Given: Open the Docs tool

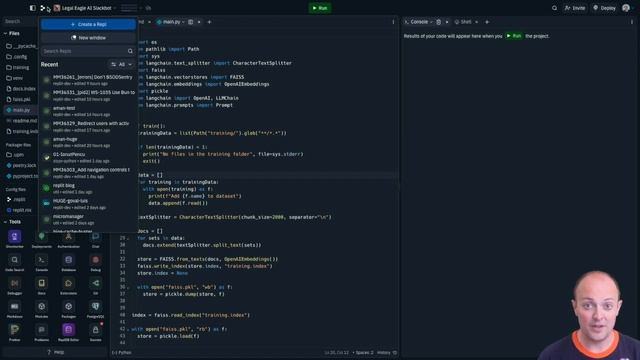Looking at the screenshot, I should tap(42, 285).
